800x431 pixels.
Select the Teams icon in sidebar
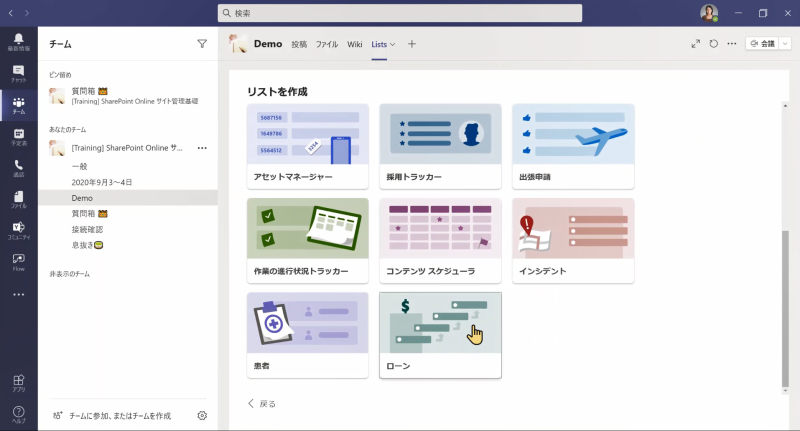tap(18, 105)
